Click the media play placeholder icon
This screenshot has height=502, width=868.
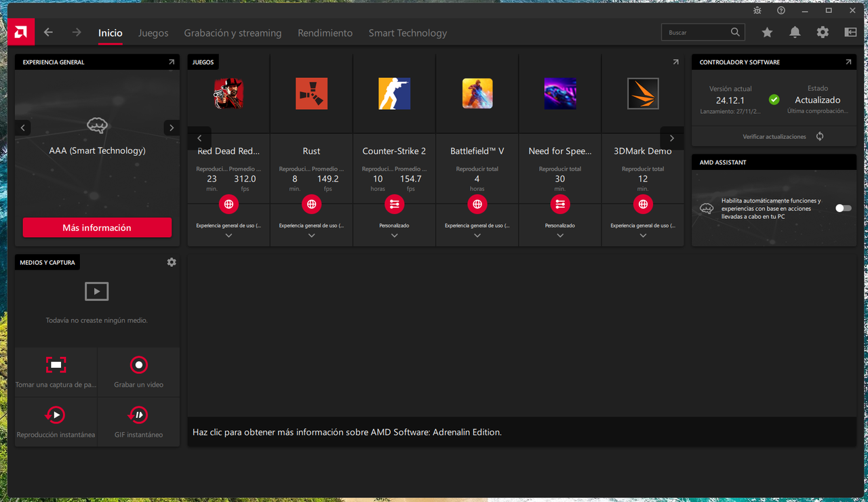coord(97,291)
